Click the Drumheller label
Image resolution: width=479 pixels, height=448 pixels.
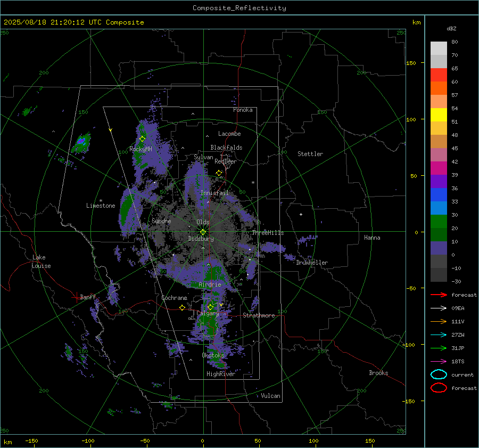click(x=312, y=263)
